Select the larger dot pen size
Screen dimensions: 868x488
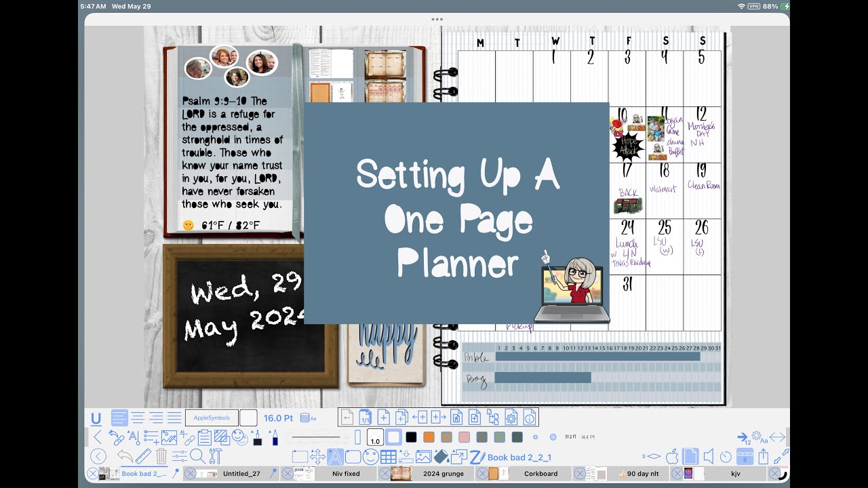(553, 438)
